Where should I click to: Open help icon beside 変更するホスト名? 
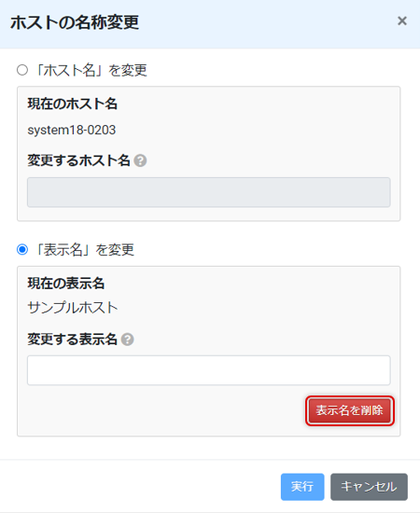[140, 160]
